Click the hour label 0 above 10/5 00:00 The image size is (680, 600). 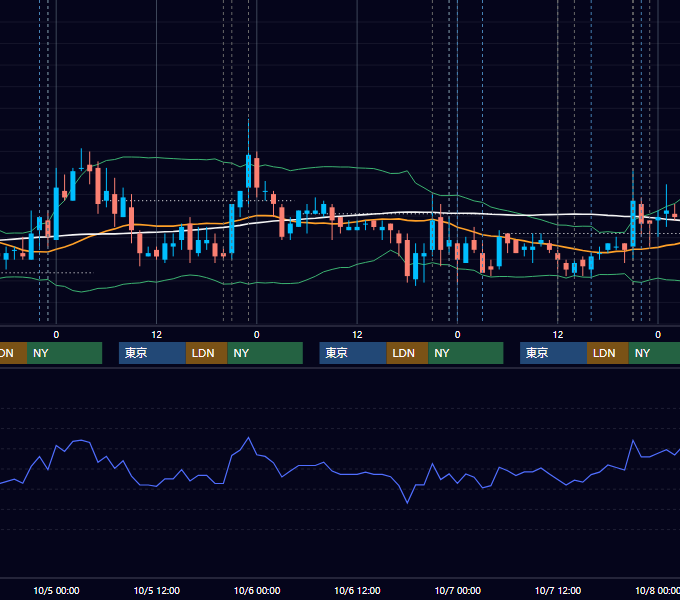(56, 335)
